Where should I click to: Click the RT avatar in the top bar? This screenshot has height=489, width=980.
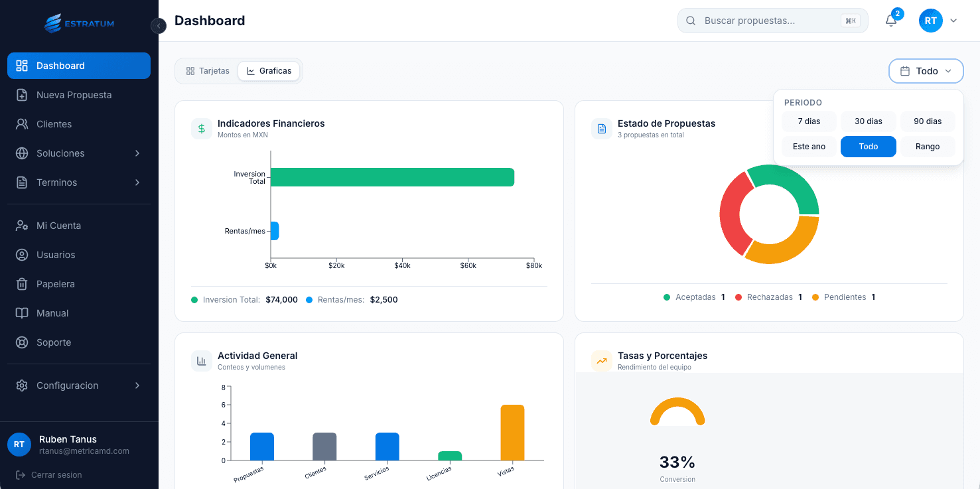[931, 21]
